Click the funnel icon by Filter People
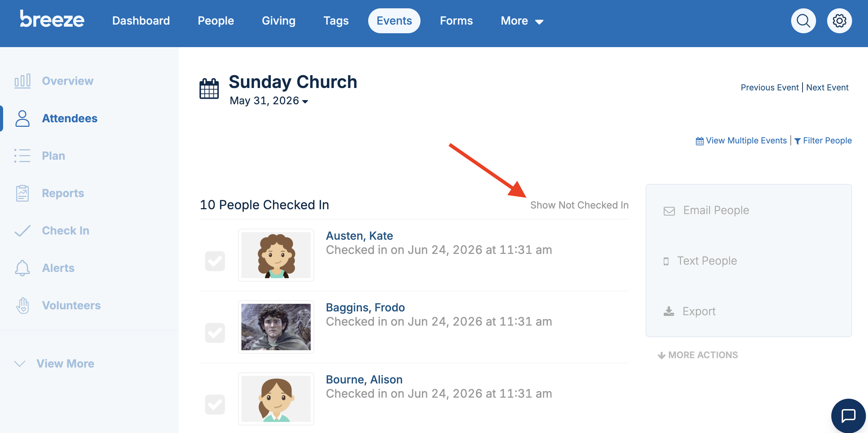Image resolution: width=868 pixels, height=433 pixels. (797, 141)
